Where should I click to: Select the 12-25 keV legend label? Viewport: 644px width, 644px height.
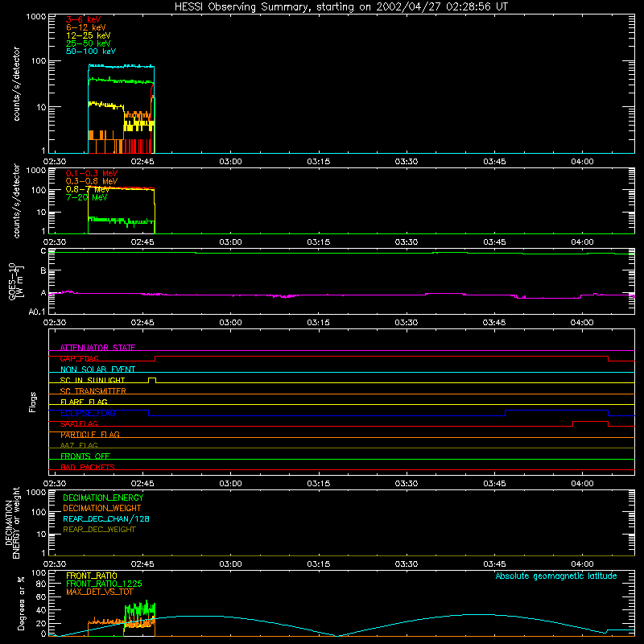(88, 35)
